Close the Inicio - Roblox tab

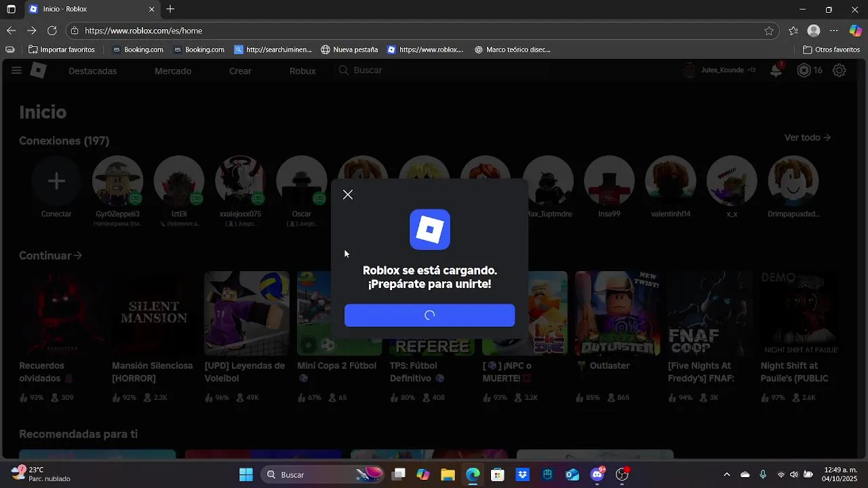click(x=151, y=9)
